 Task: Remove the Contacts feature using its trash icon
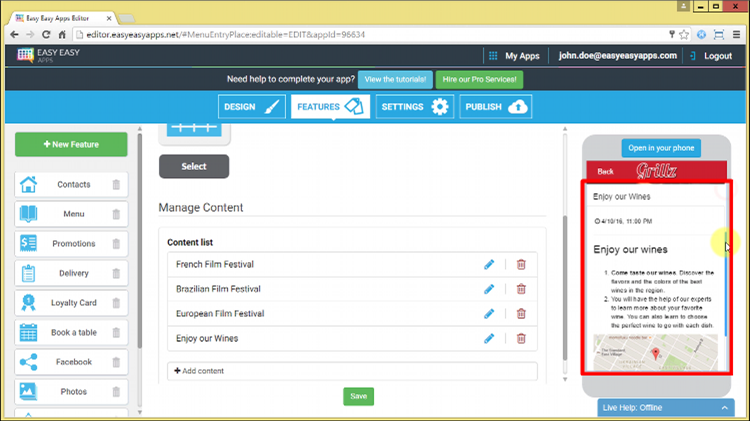(116, 185)
